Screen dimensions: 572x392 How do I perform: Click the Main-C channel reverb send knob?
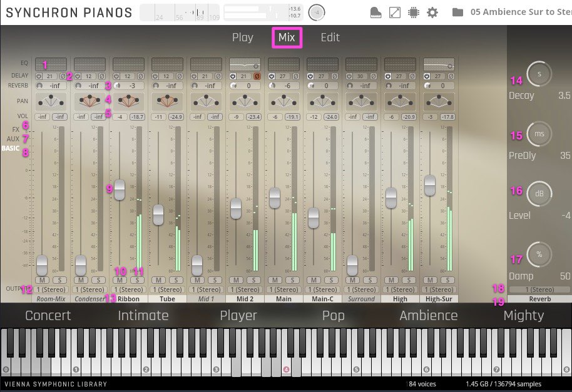coord(311,86)
